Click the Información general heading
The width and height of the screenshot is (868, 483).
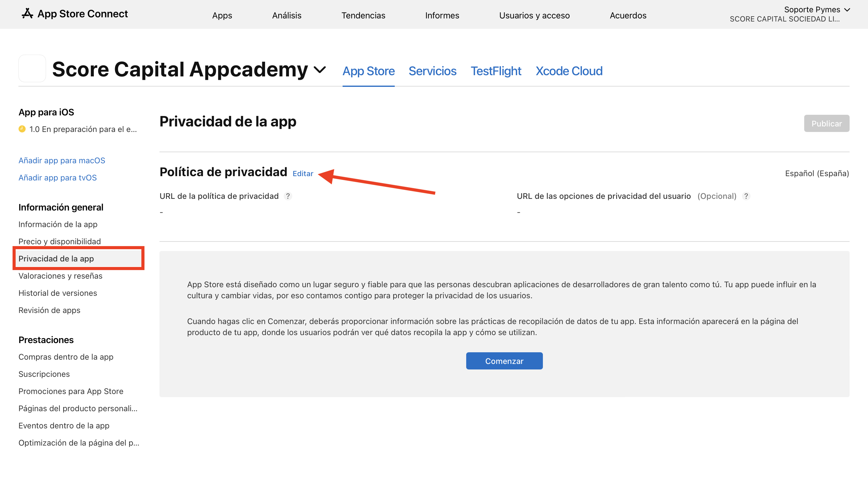pos(61,208)
